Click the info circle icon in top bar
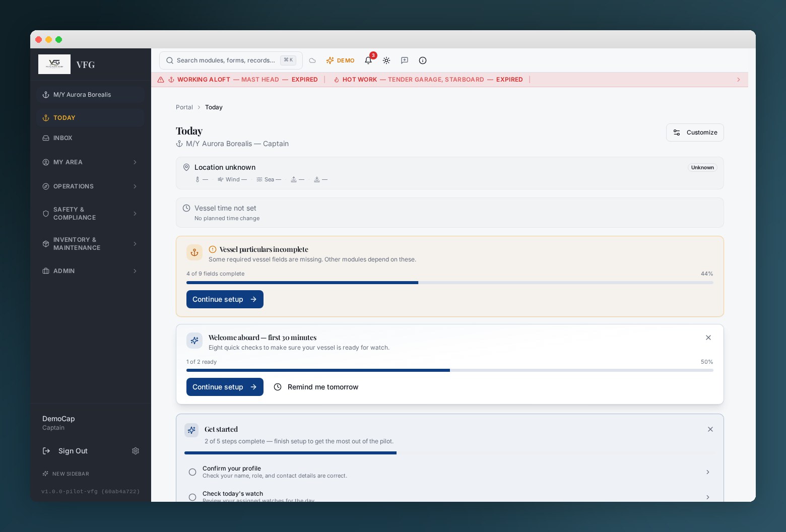Image resolution: width=786 pixels, height=532 pixels. [x=423, y=60]
